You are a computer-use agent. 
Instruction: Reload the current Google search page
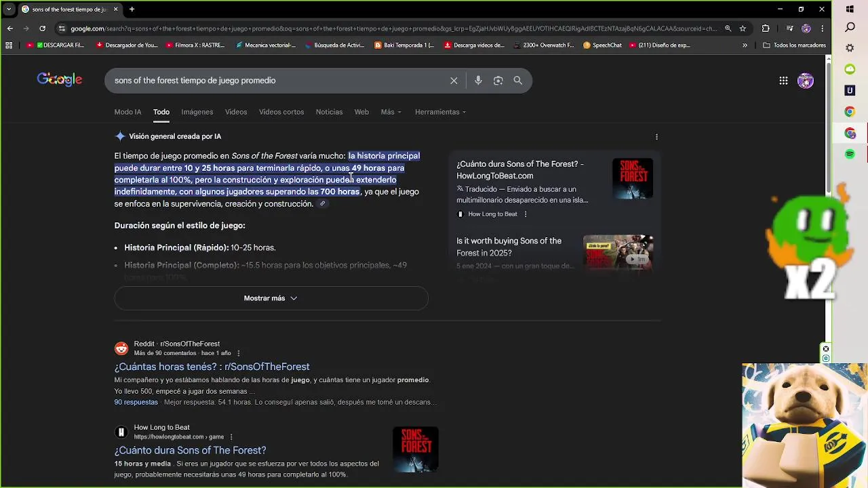click(42, 28)
